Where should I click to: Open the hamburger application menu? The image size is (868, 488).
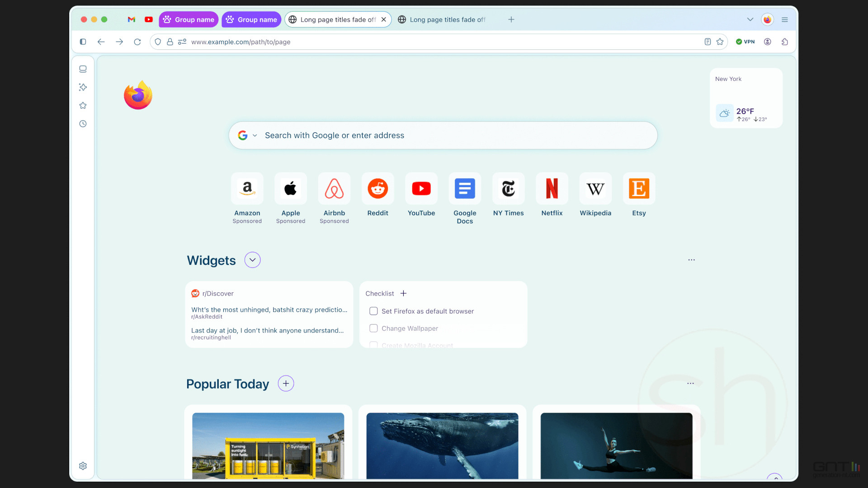pos(785,19)
